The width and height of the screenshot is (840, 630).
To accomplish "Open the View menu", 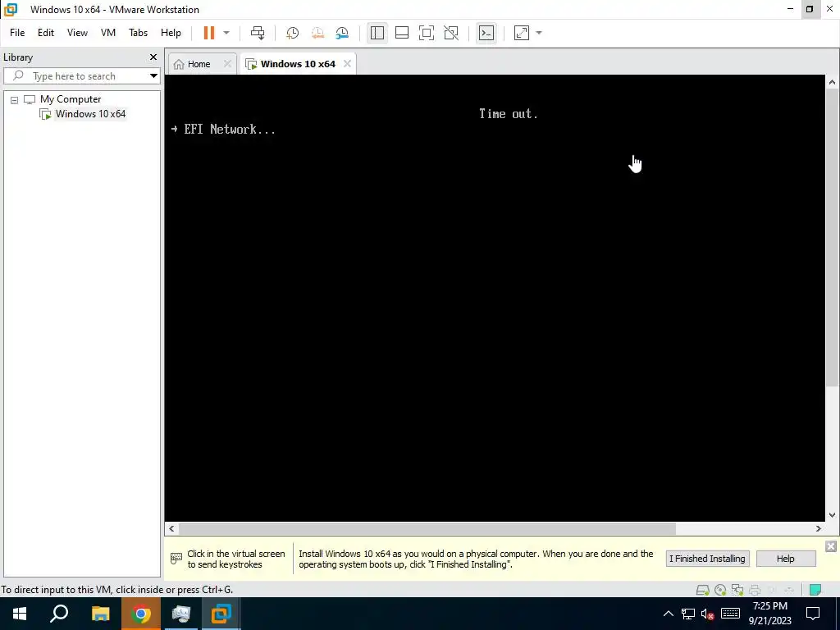I will click(x=77, y=33).
